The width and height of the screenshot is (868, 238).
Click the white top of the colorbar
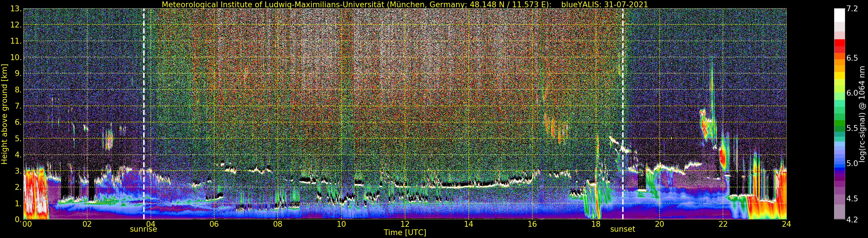(x=839, y=15)
